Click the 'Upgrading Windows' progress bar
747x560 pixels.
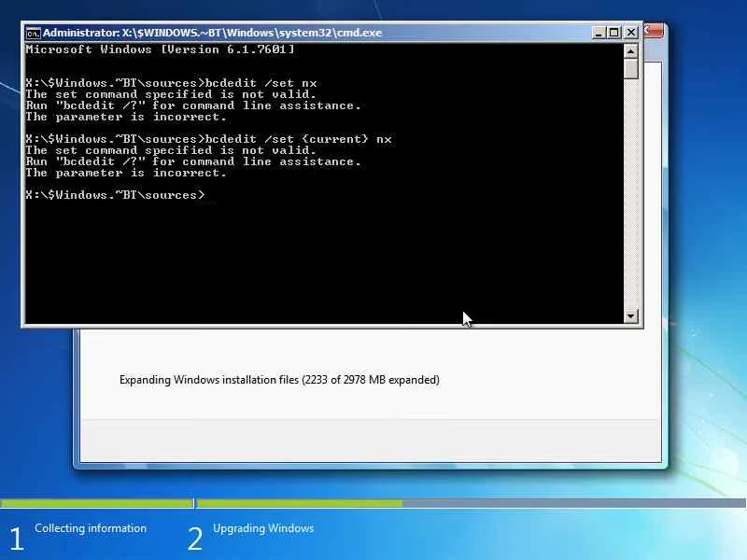click(x=472, y=503)
